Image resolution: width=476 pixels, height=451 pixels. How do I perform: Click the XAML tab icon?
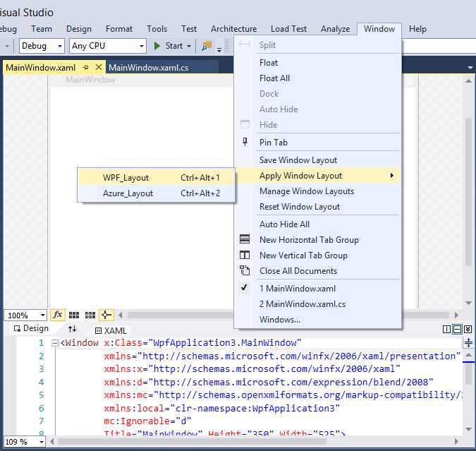click(x=98, y=330)
